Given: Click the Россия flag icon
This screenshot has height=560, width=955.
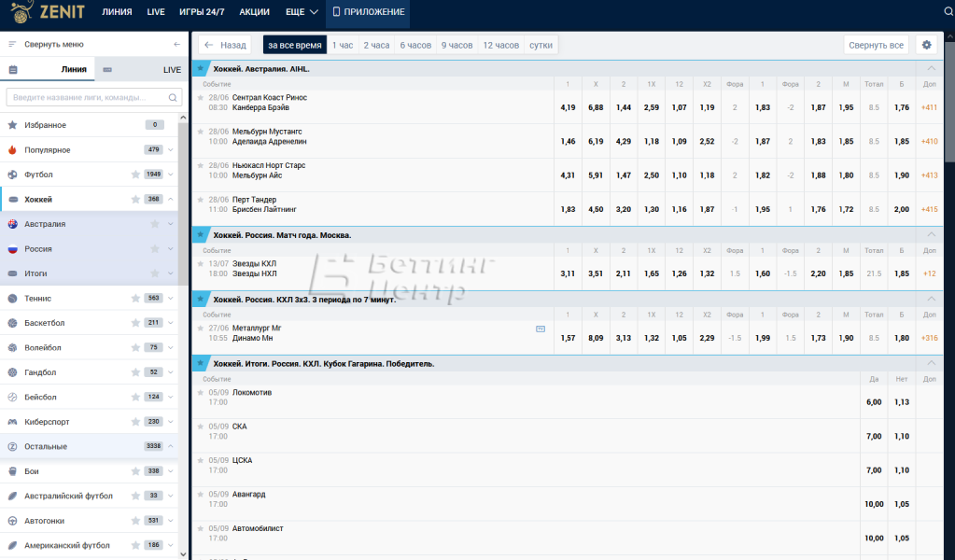Looking at the screenshot, I should 12,249.
